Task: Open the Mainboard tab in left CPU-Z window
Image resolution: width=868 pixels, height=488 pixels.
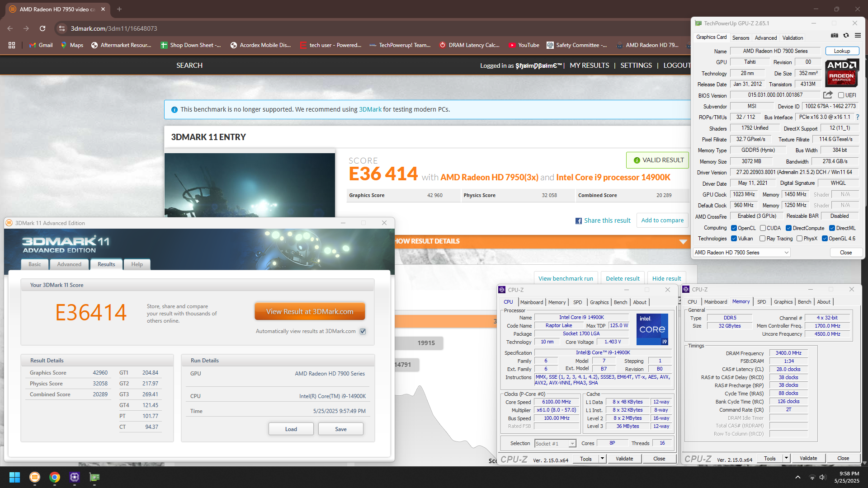Action: click(x=532, y=302)
